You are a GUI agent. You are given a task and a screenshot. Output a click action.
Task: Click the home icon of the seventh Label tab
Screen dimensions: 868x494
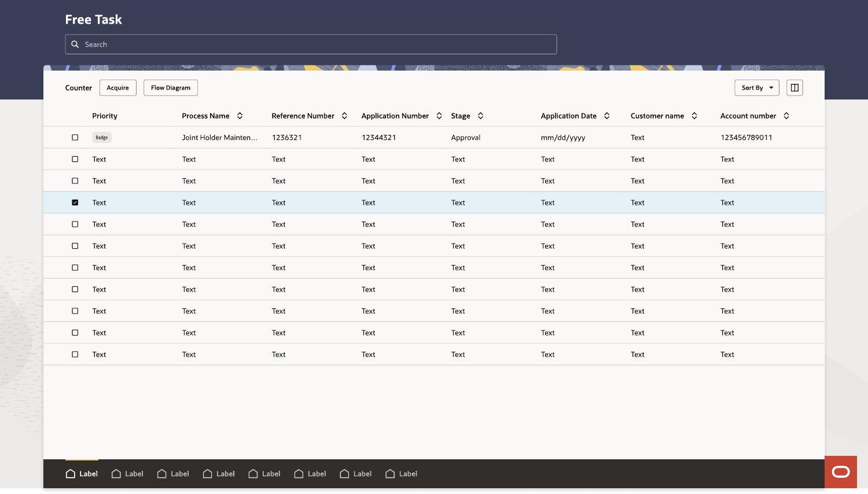point(344,474)
